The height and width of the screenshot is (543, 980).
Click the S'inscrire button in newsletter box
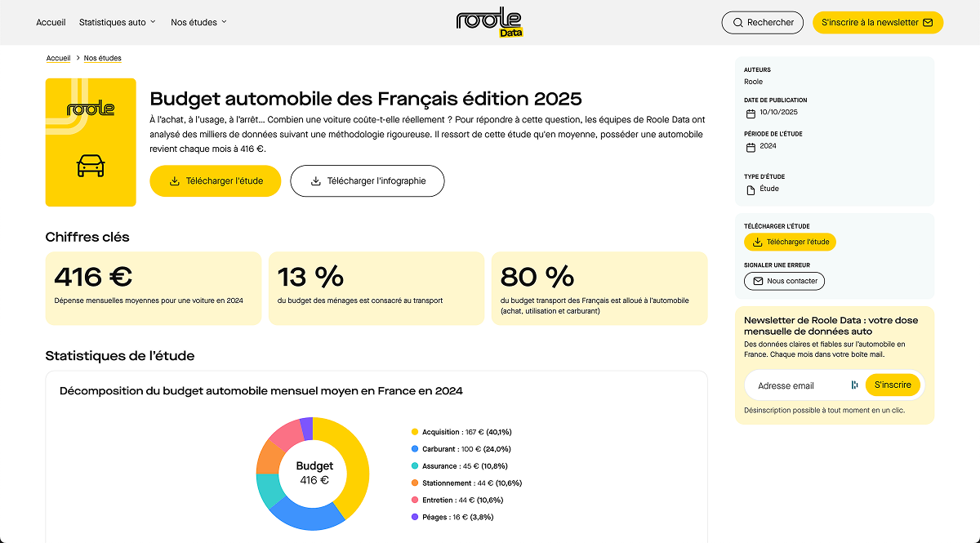893,385
